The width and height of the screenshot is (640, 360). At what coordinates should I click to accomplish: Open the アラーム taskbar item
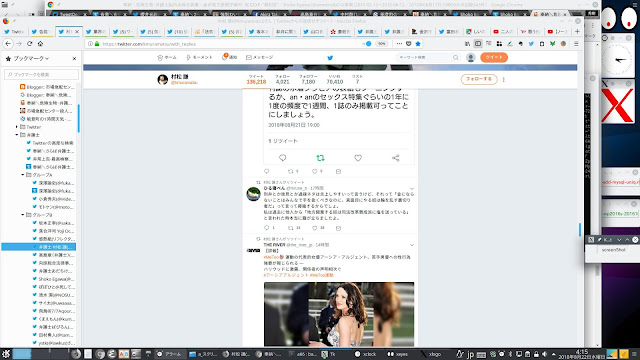click(x=169, y=354)
